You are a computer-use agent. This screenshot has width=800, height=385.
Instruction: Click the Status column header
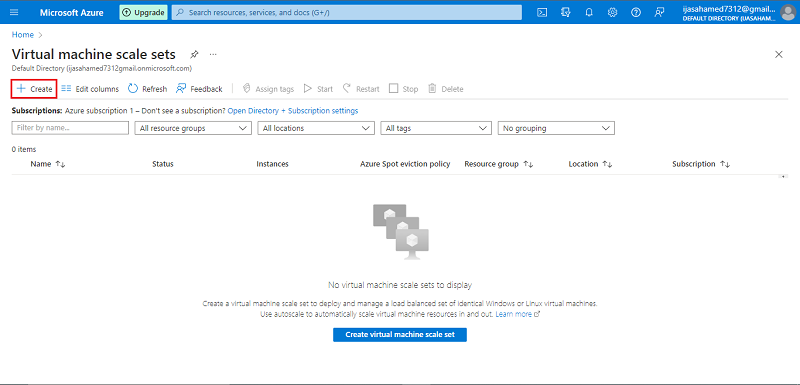coord(163,164)
